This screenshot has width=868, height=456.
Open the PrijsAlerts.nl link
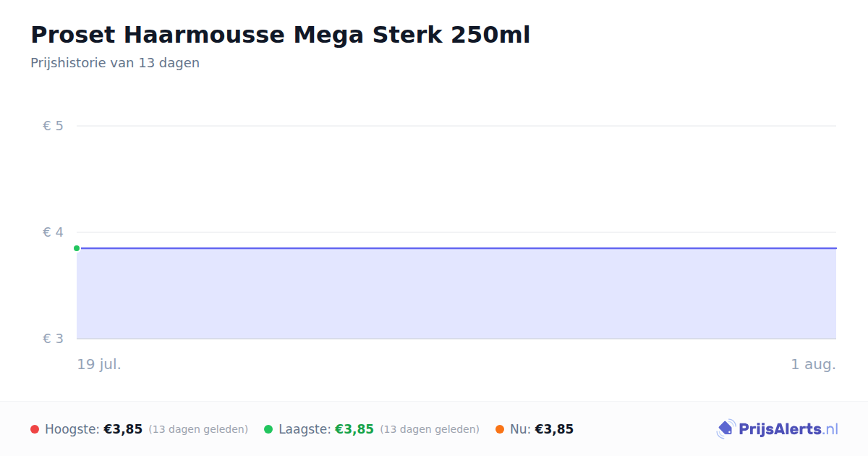[777, 429]
